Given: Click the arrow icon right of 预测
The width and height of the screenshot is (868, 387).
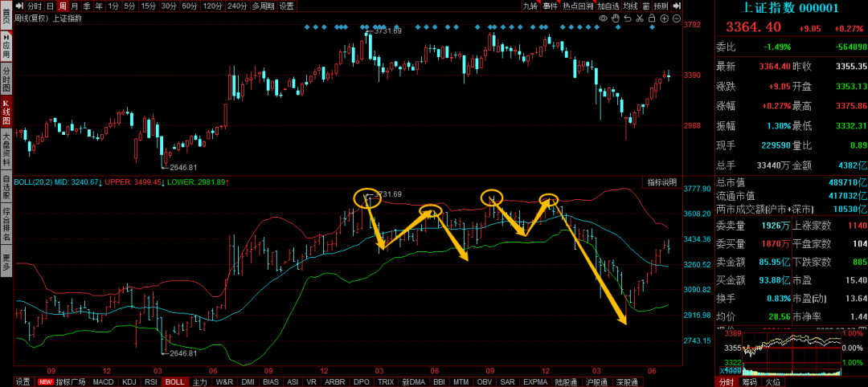Looking at the screenshot, I should pyautogui.click(x=676, y=6).
